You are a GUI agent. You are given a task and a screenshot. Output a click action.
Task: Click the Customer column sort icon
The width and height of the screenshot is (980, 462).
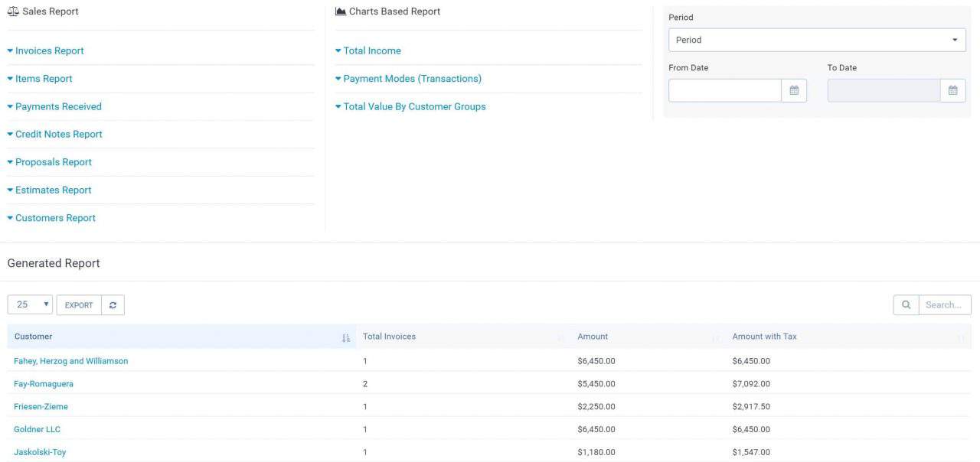point(345,337)
